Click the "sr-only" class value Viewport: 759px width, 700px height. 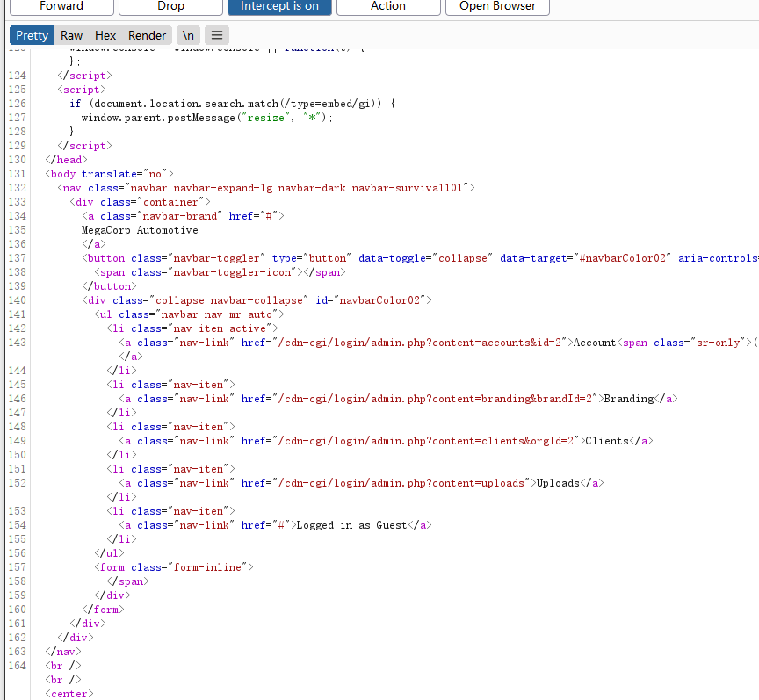(x=719, y=343)
